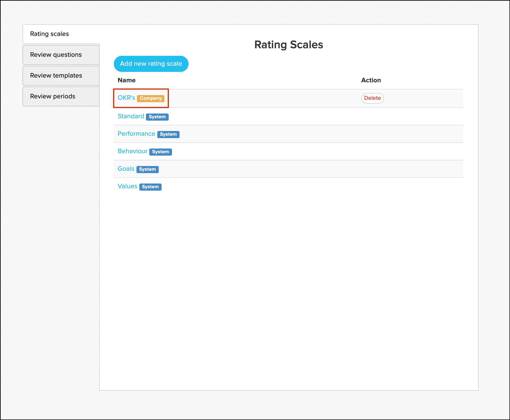Click System badge next to Performance
The image size is (510, 420).
click(168, 134)
